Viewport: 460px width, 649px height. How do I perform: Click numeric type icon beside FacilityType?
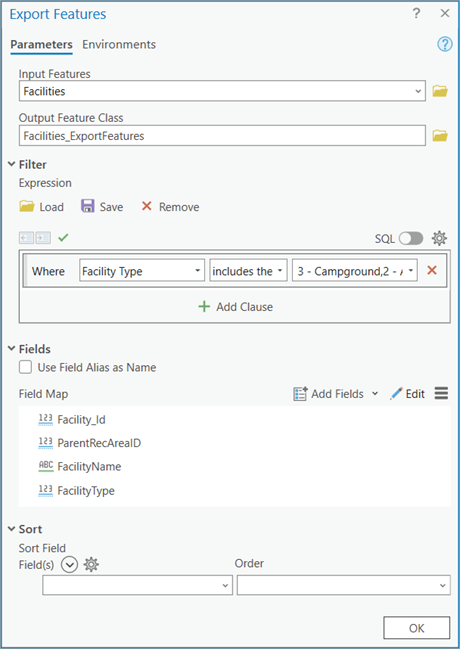click(x=46, y=490)
